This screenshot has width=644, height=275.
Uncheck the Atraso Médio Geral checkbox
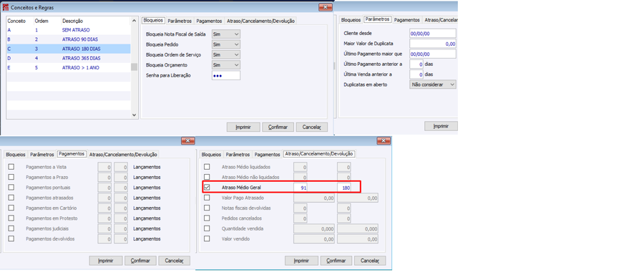[207, 187]
